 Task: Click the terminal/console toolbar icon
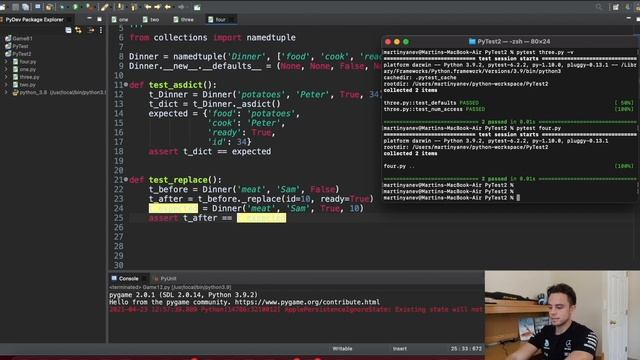(x=38, y=7)
